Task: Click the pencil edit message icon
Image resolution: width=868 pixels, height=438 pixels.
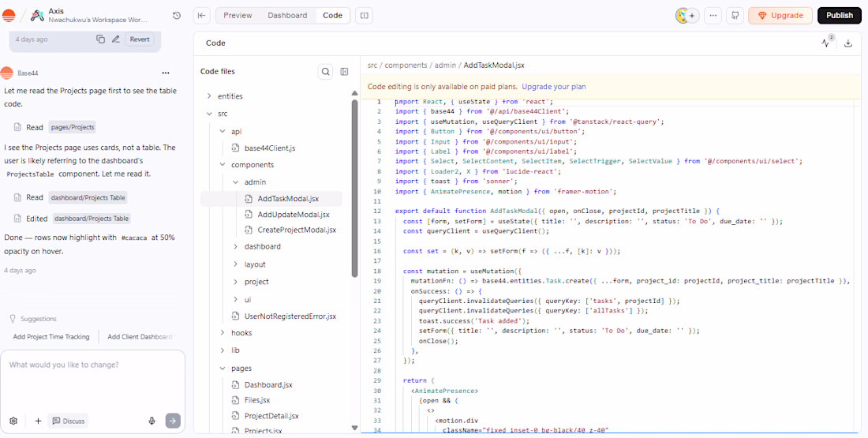Action: [116, 39]
